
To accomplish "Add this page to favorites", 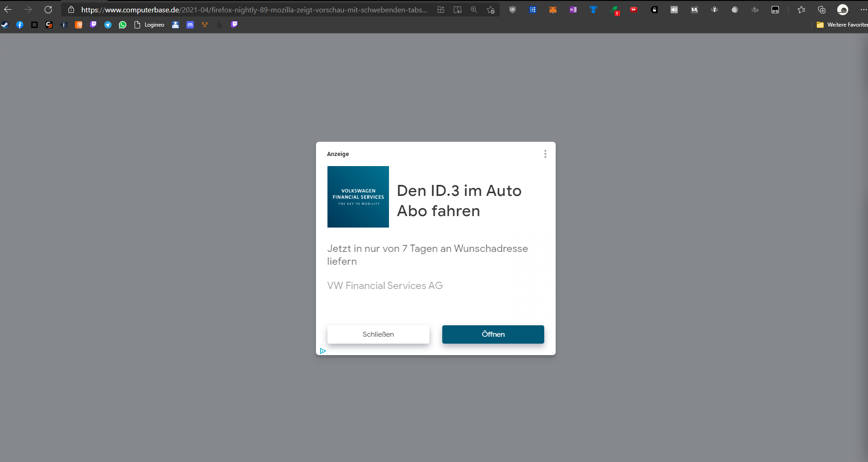I will tap(490, 10).
